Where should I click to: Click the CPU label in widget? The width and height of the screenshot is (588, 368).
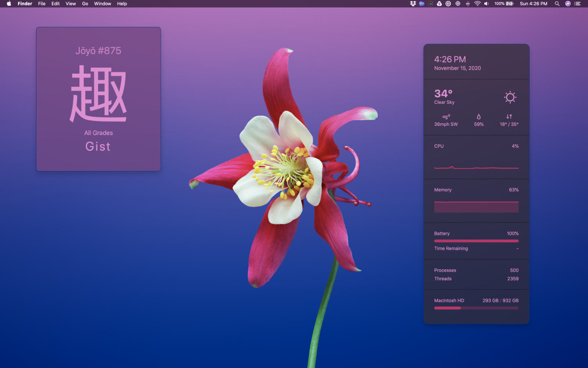click(439, 146)
